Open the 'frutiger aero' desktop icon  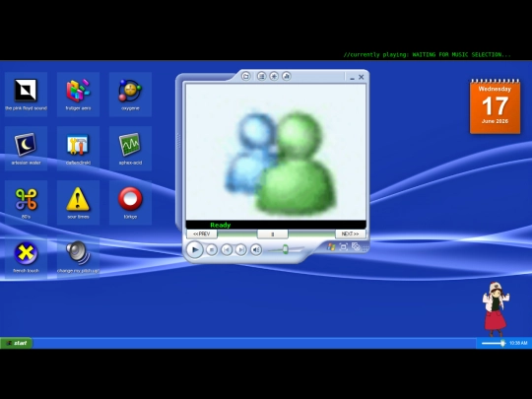coord(78,95)
